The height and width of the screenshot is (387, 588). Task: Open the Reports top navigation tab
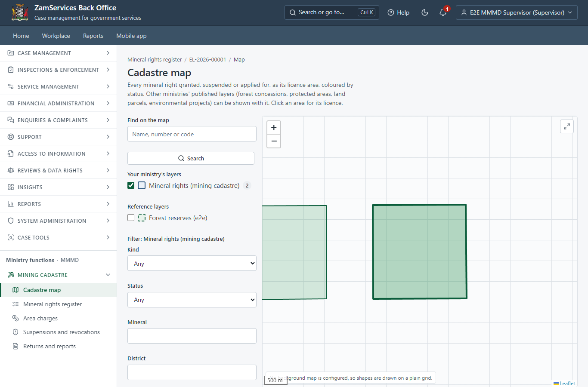point(93,36)
